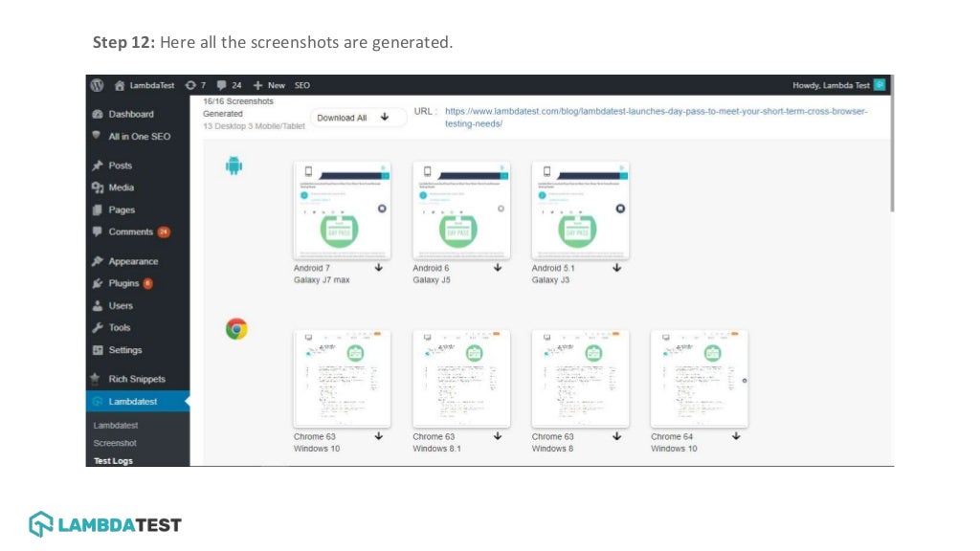Click the New content button
980x551 pixels.
[x=269, y=85]
